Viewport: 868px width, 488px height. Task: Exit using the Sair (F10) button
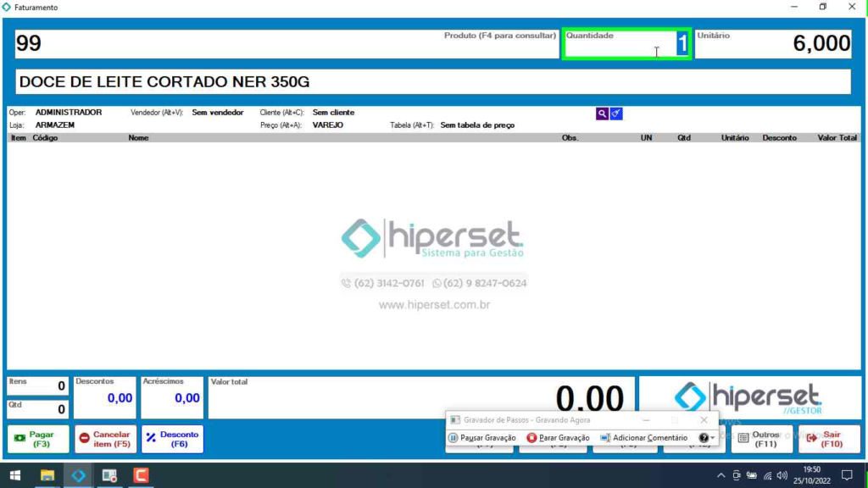829,439
